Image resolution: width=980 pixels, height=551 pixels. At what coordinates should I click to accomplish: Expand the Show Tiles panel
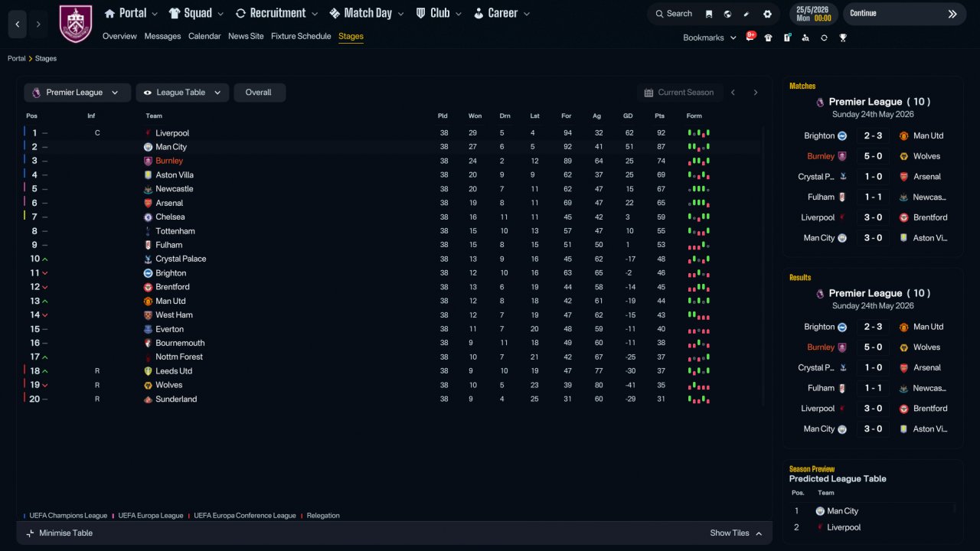tap(736, 533)
